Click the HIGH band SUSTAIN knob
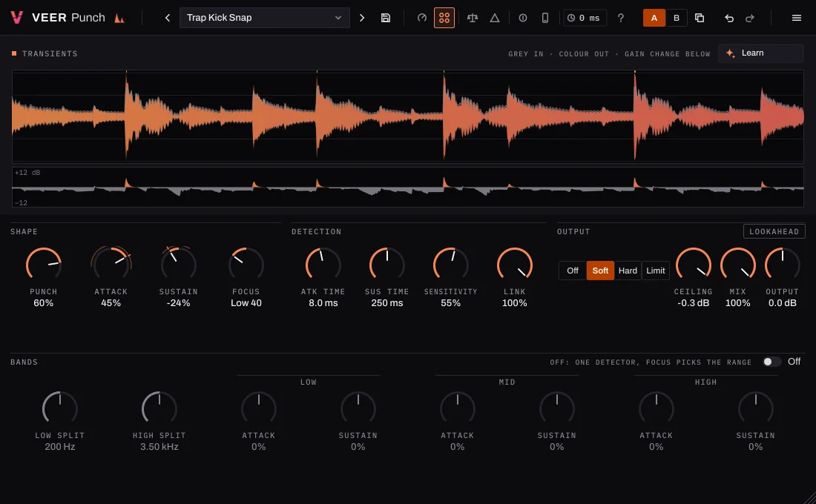 (756, 409)
